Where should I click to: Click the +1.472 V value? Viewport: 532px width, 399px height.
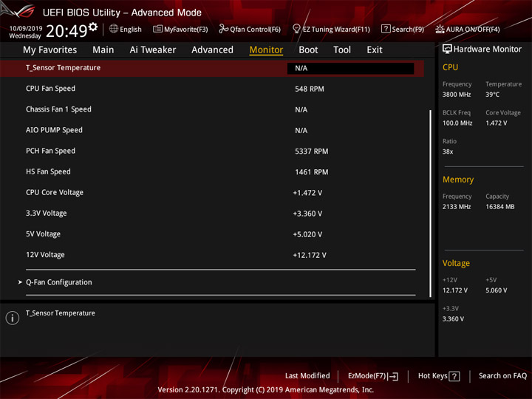click(x=307, y=193)
